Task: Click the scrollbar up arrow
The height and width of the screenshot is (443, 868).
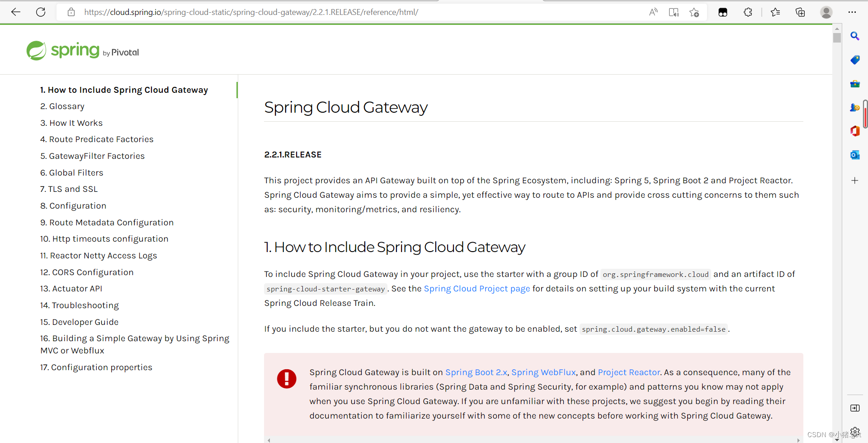Action: tap(837, 28)
